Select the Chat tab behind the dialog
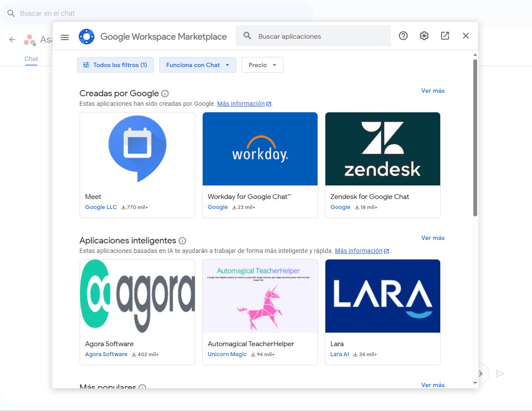The image size is (532, 411). pyautogui.click(x=31, y=59)
